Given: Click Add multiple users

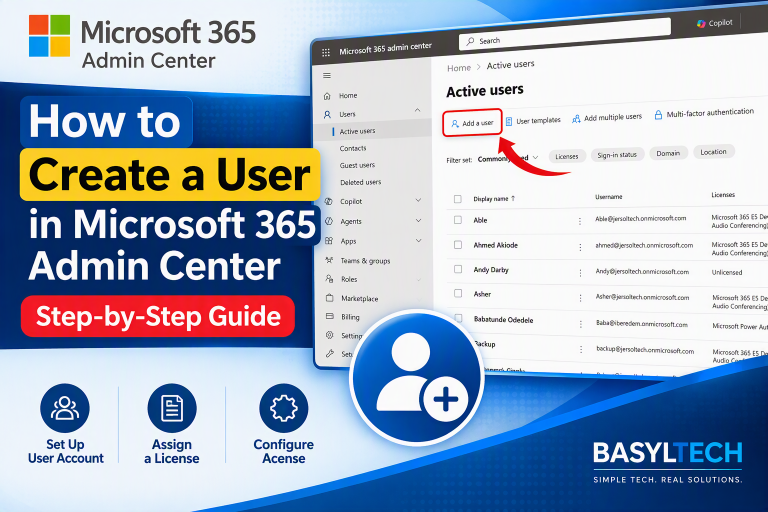Looking at the screenshot, I should (607, 118).
